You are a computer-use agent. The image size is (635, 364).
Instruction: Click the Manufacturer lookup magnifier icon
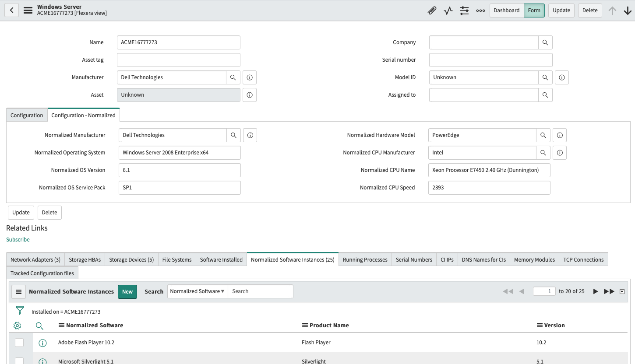233,77
